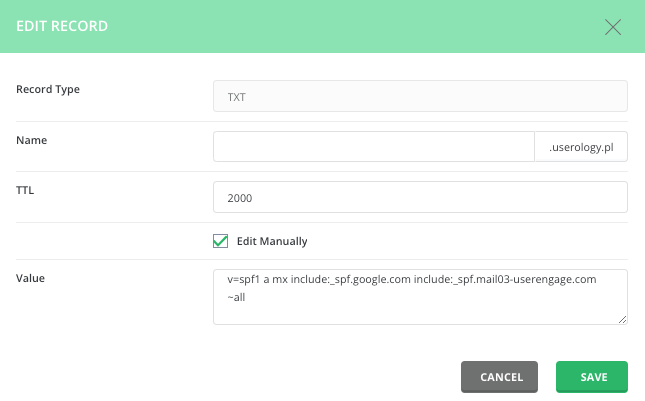Image resolution: width=645 pixels, height=401 pixels.
Task: Click the Edit Manually label text
Action: [272, 241]
